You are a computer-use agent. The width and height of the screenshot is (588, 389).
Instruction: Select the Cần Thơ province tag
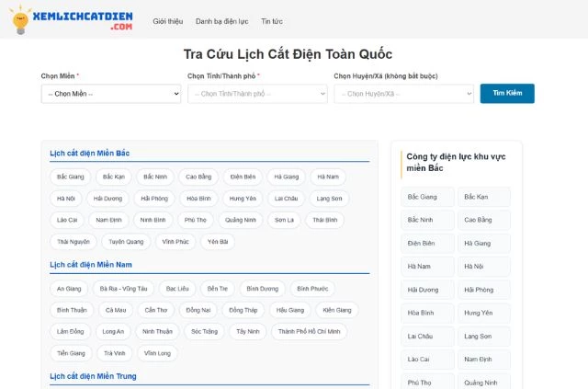coord(156,310)
